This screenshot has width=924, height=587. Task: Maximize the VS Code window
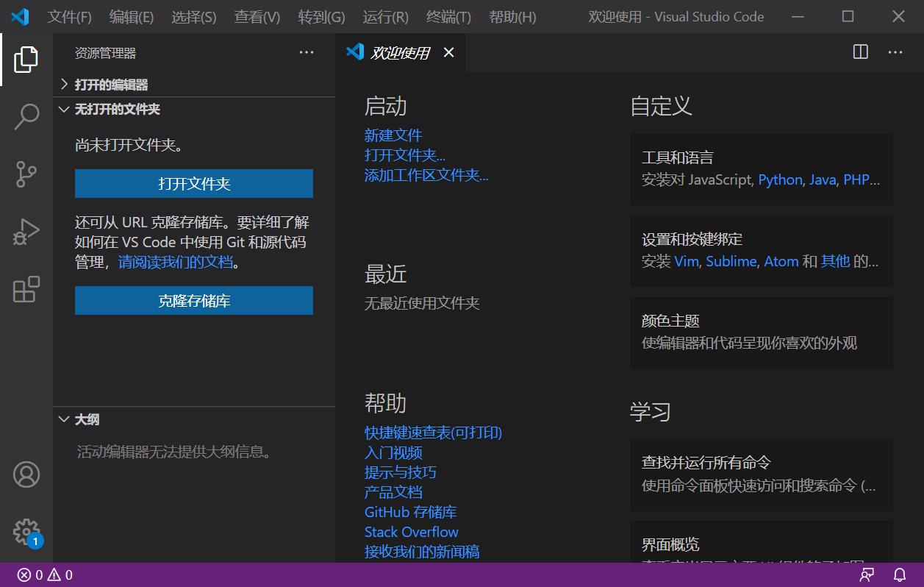point(848,16)
